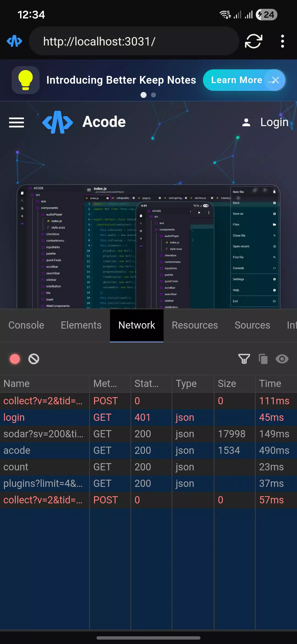
Task: Click the Acode logo in header
Action: pos(57,122)
